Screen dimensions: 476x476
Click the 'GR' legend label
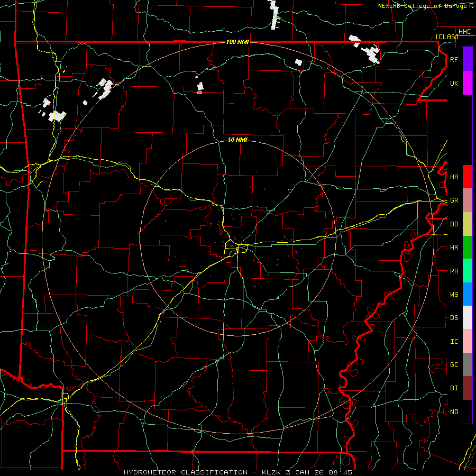click(x=454, y=200)
